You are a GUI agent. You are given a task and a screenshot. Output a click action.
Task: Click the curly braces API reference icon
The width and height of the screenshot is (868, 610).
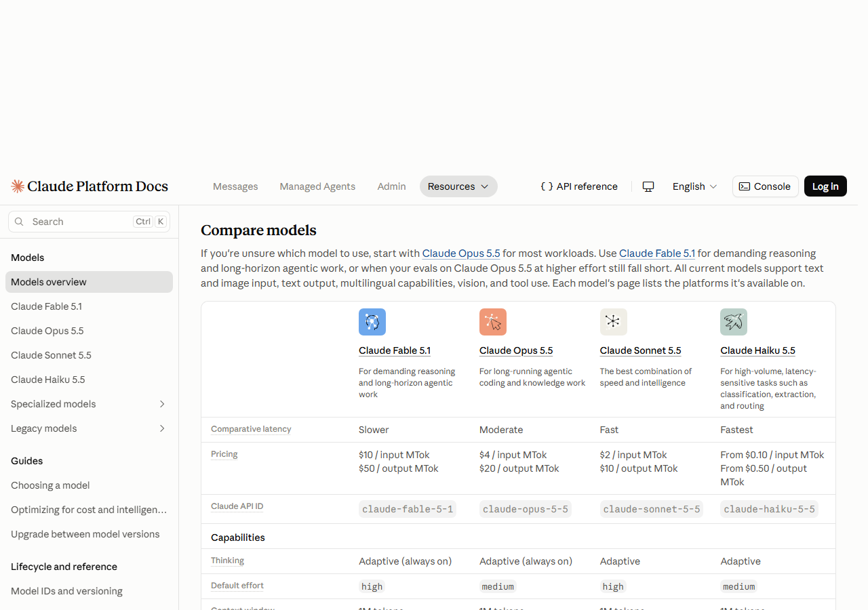coord(547,186)
